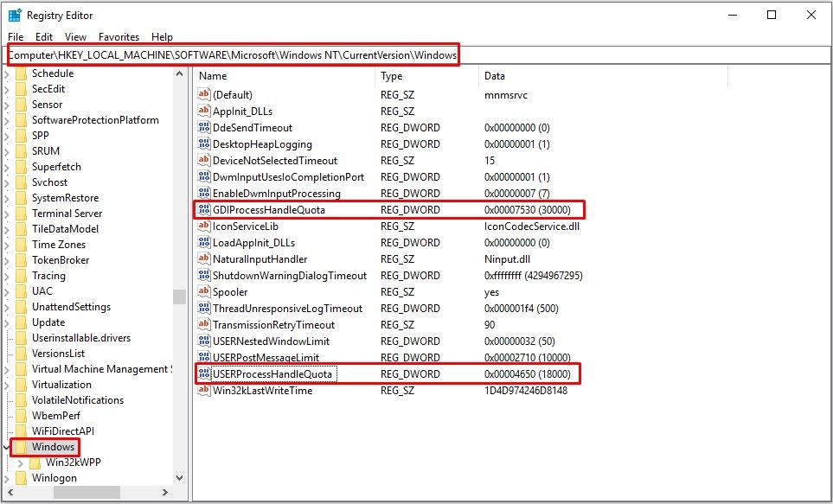Image resolution: width=833 pixels, height=504 pixels.
Task: Select the Terminal Server key
Action: (x=67, y=213)
